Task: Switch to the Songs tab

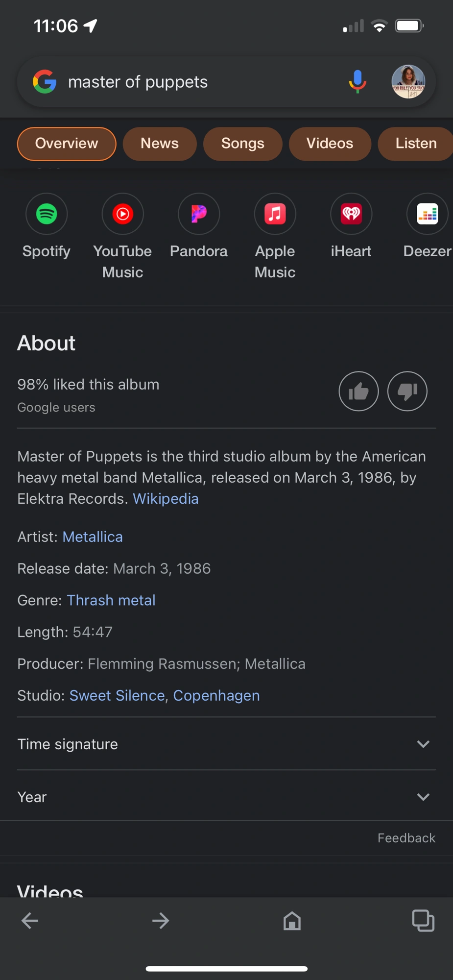Action: (x=242, y=144)
